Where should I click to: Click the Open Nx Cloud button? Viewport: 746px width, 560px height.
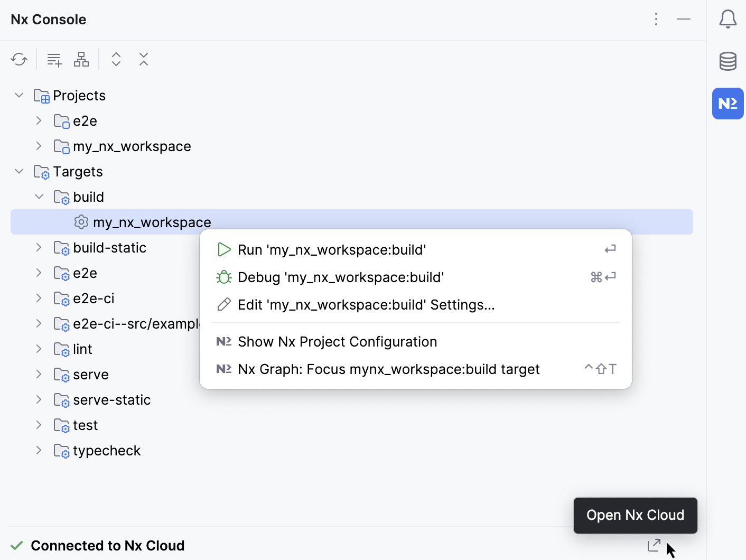point(635,515)
